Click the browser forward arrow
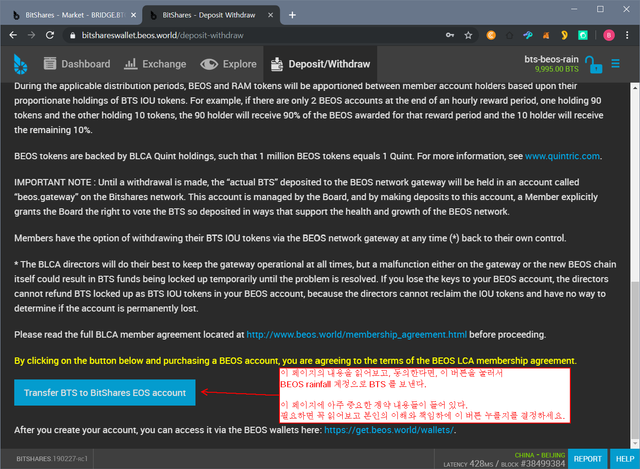 31,36
